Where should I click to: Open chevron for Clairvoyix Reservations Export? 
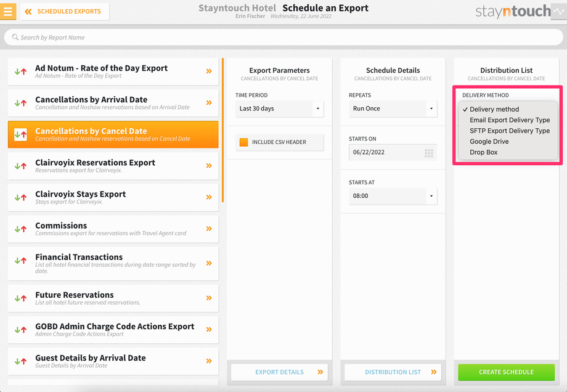[209, 166]
